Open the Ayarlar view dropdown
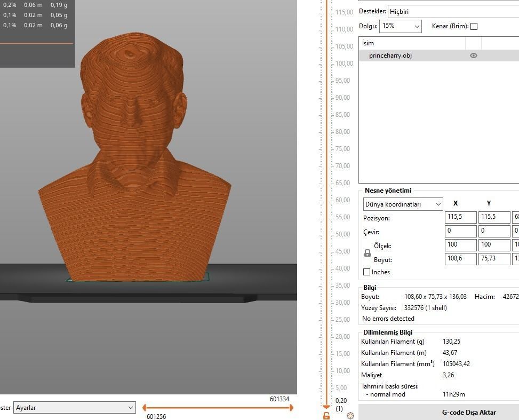 point(75,407)
